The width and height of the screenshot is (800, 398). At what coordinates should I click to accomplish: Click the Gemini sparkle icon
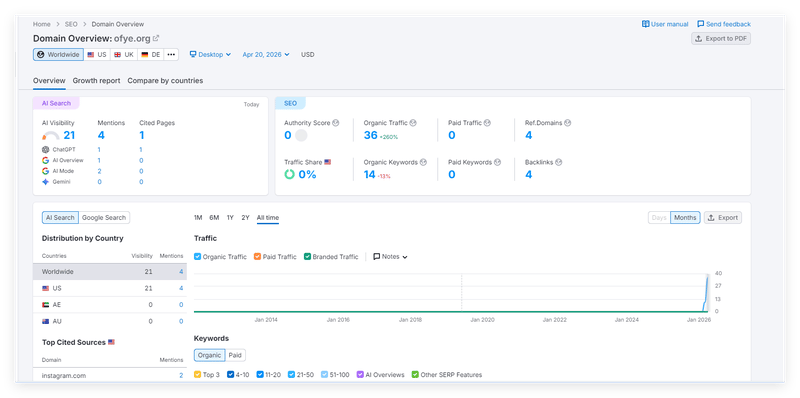click(x=45, y=182)
